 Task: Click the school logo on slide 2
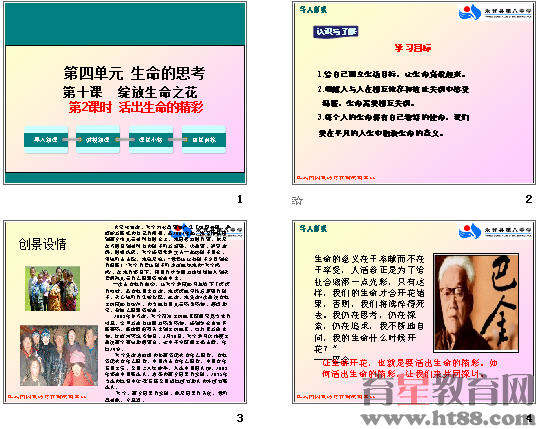[x=495, y=12]
